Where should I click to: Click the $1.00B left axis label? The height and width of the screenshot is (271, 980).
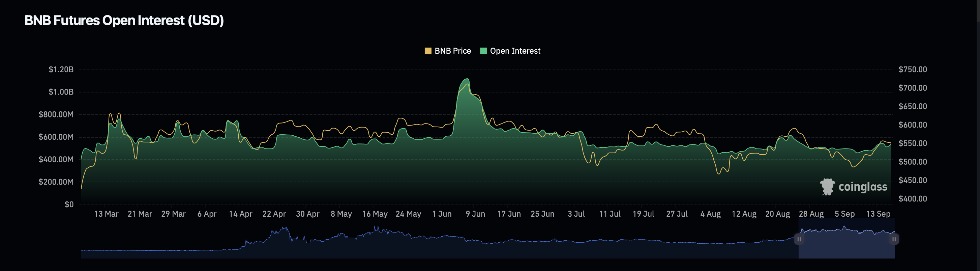tap(61, 92)
